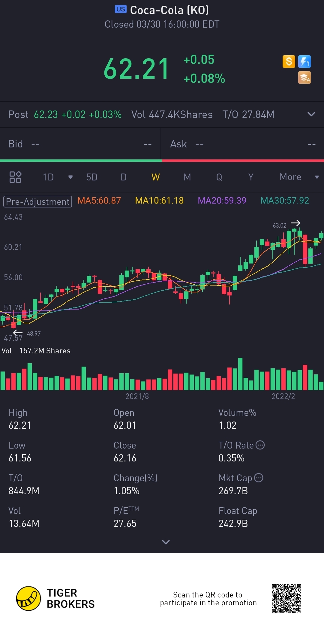Image resolution: width=324 pixels, height=644 pixels.
Task: Tap the Ask quote panel
Action: click(x=242, y=144)
